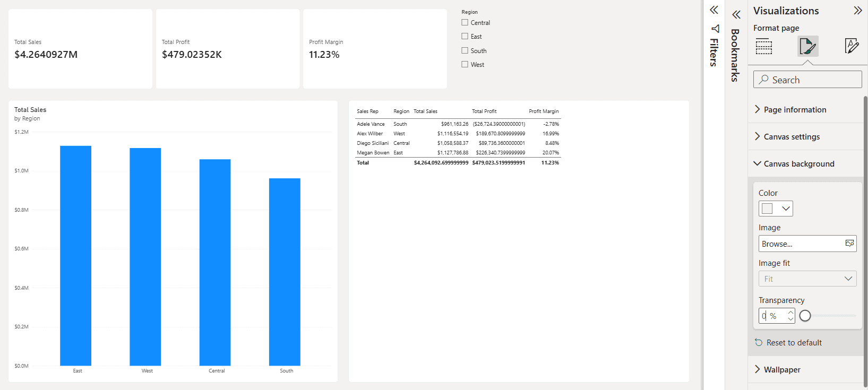Image resolution: width=868 pixels, height=390 pixels.
Task: Open the Bookmarks vertical tab
Action: coord(735,55)
